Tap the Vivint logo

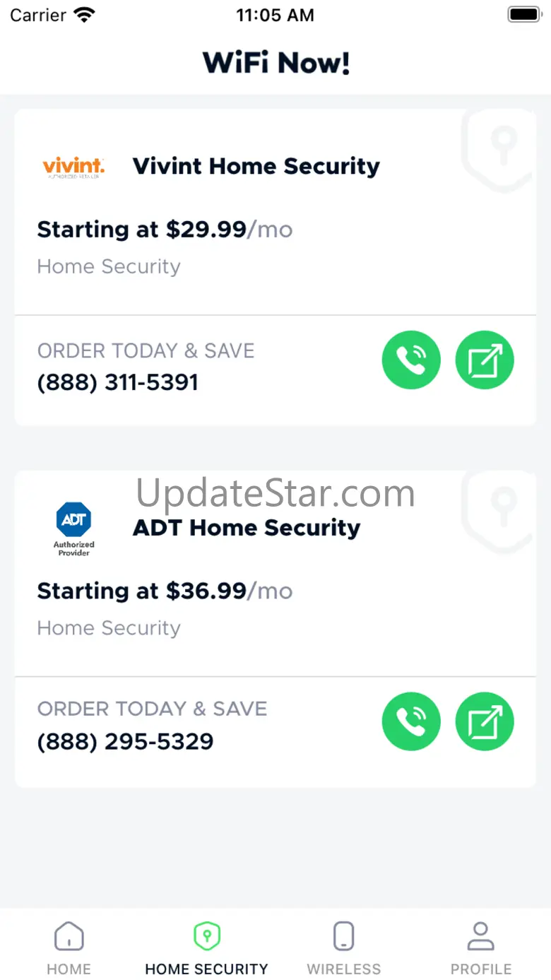point(73,167)
